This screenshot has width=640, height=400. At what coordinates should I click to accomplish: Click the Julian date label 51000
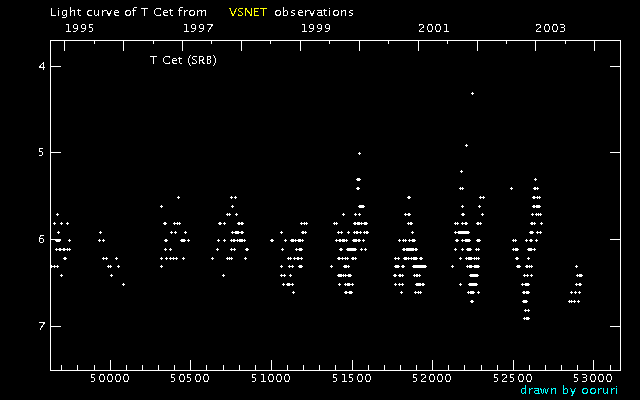click(271, 378)
